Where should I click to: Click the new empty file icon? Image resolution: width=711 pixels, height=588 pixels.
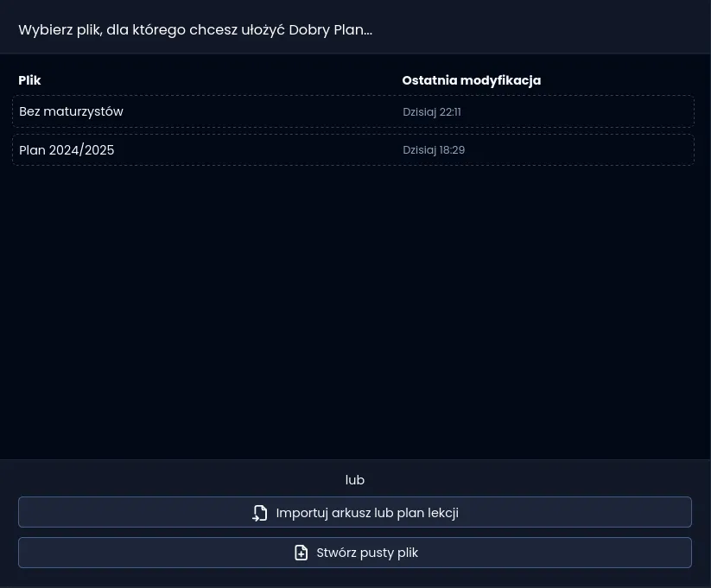tap(301, 553)
